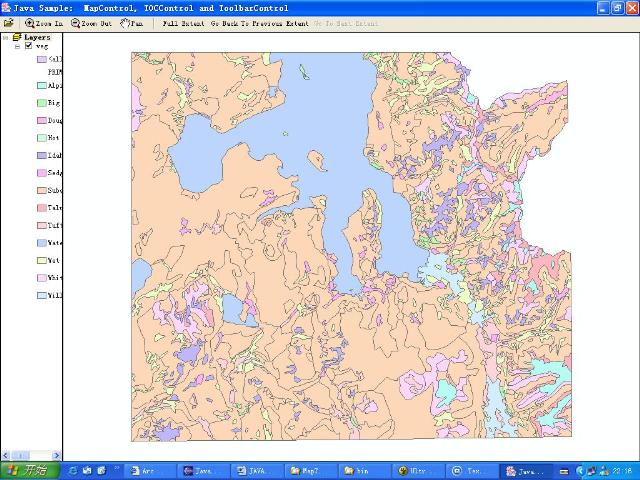The image size is (640, 480).
Task: Switch to the Tex taskbar window
Action: (x=472, y=471)
